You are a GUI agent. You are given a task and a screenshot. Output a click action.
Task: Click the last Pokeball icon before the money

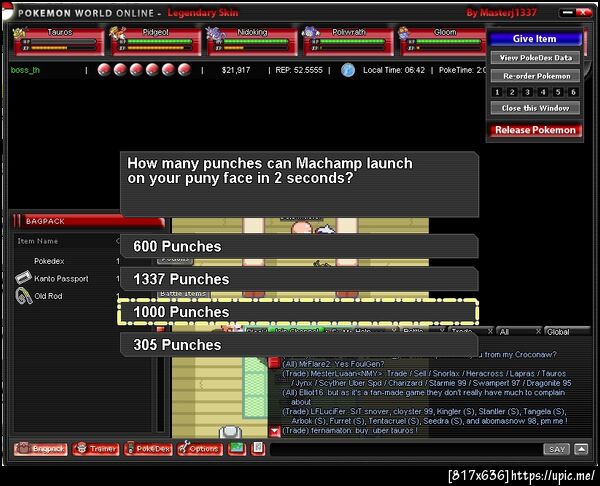(184, 70)
